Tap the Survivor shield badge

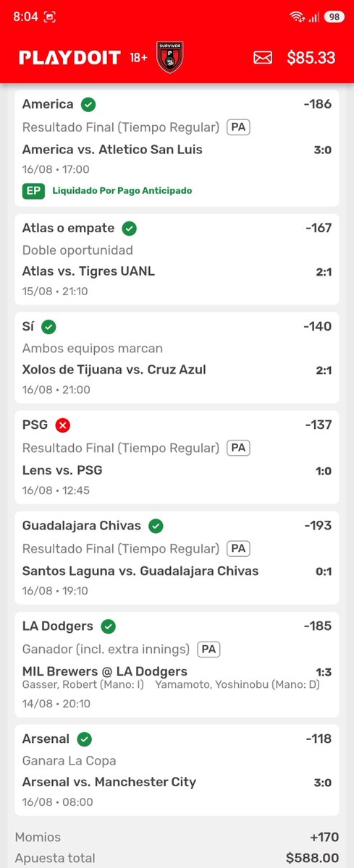170,57
